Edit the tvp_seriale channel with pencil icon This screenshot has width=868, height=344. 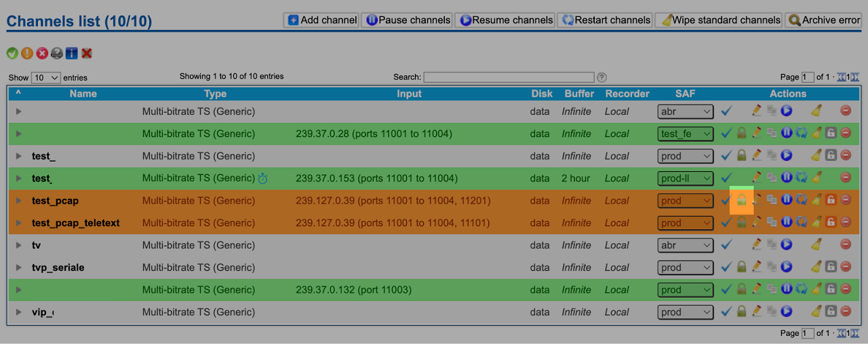point(757,267)
